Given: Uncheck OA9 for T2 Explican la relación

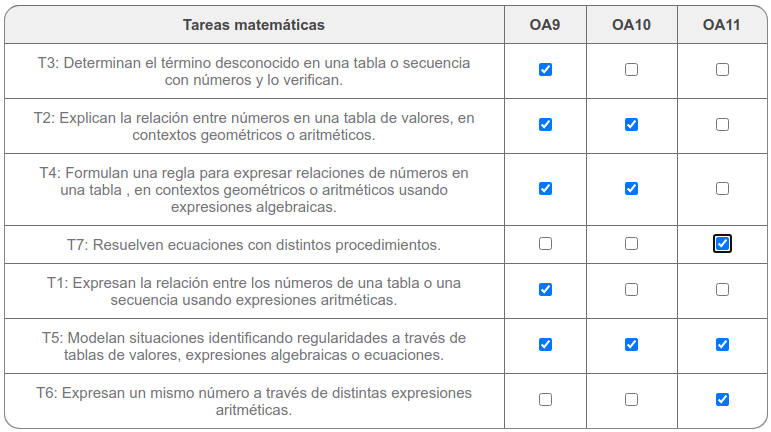Looking at the screenshot, I should pyautogui.click(x=545, y=125).
